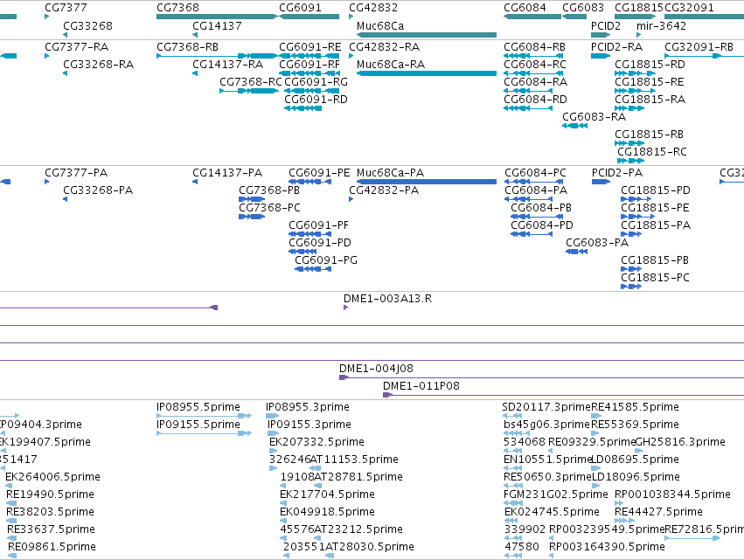
Task: Click the RE44427.5prime EST label
Action: pyautogui.click(x=658, y=512)
